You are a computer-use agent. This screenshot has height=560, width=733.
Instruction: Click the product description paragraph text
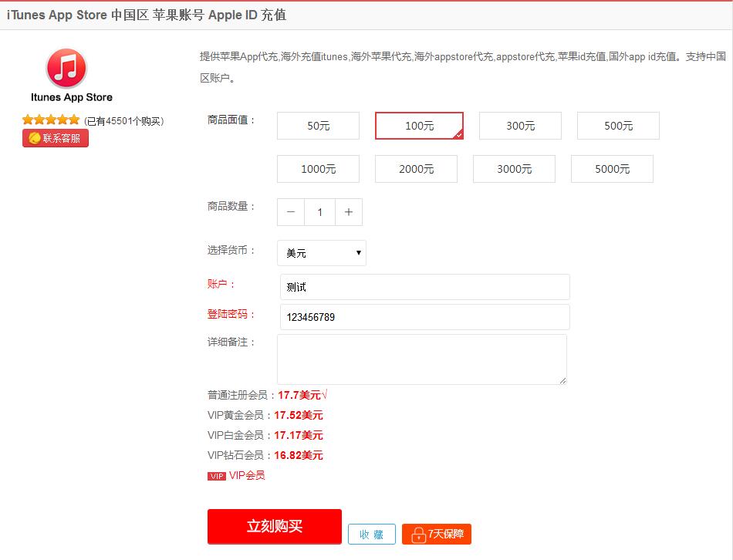[463, 67]
